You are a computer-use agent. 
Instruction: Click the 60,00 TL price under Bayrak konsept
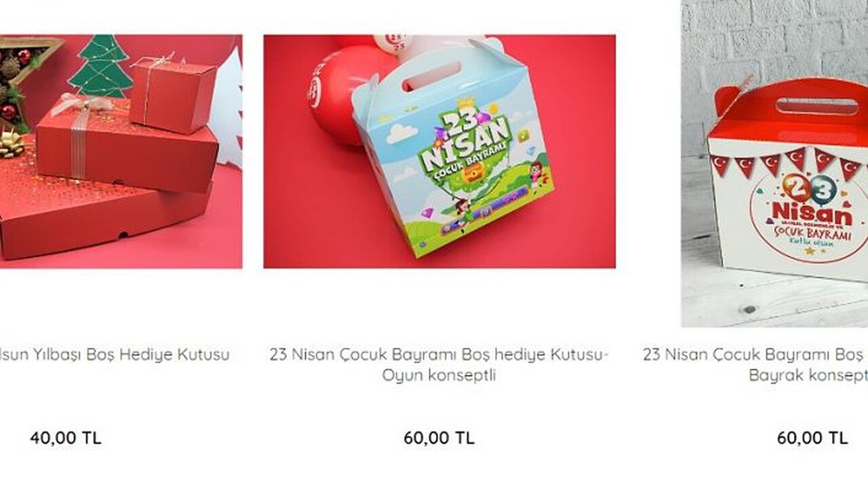click(x=812, y=438)
